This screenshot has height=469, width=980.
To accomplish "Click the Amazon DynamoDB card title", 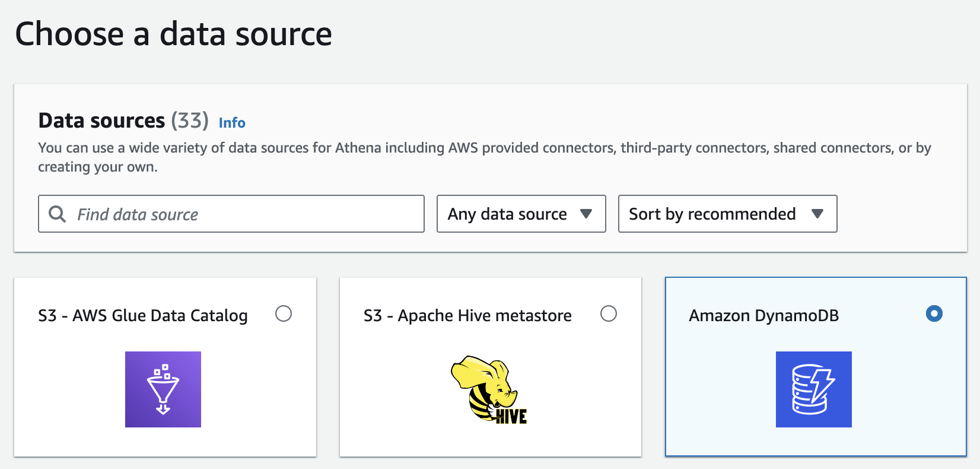I will click(x=764, y=316).
